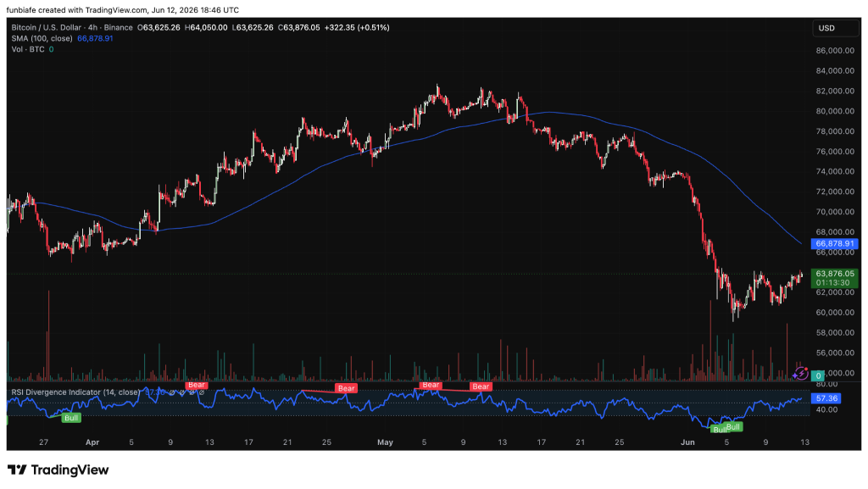Click the open price O63,625.26
The height and width of the screenshot is (489, 868).
[159, 28]
